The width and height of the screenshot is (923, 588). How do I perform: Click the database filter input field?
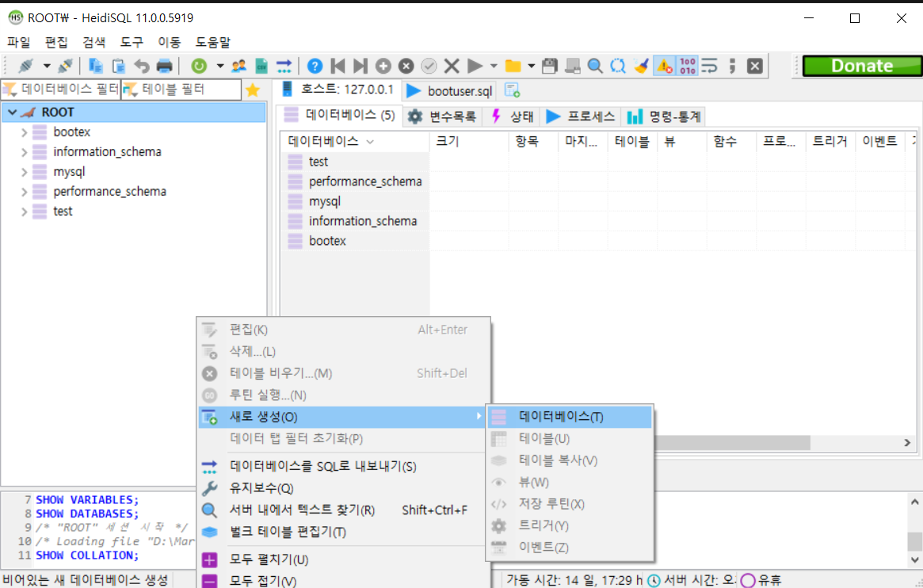point(61,90)
